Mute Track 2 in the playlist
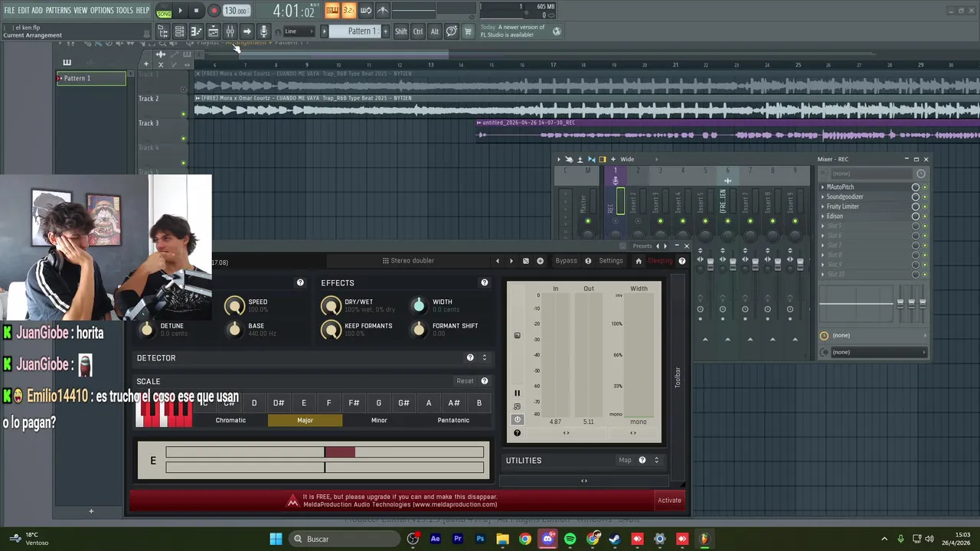 pos(183,114)
